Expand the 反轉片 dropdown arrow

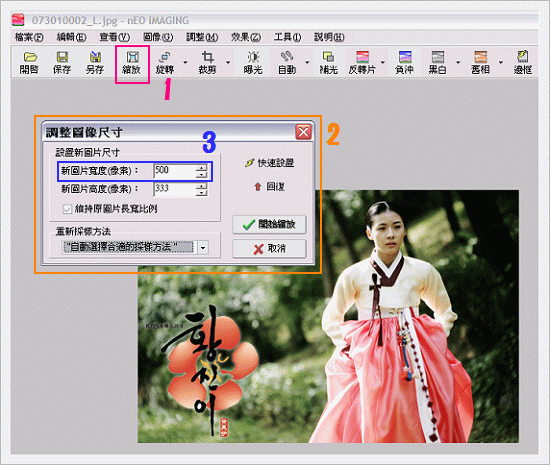(383, 63)
